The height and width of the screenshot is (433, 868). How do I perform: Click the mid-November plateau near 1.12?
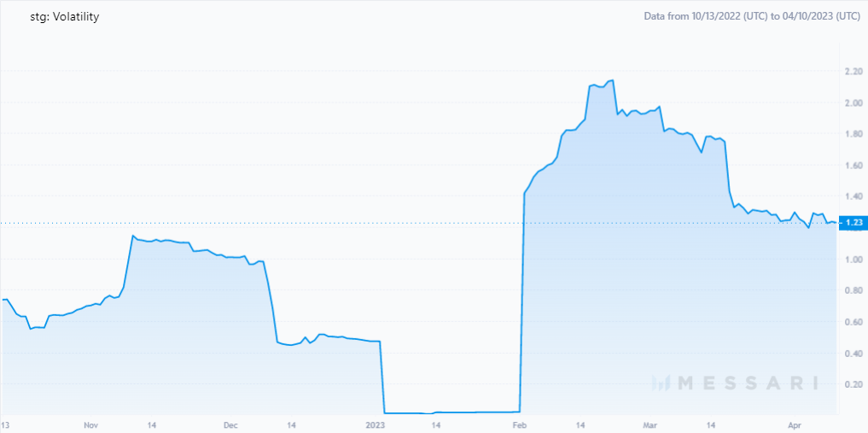[160, 240]
